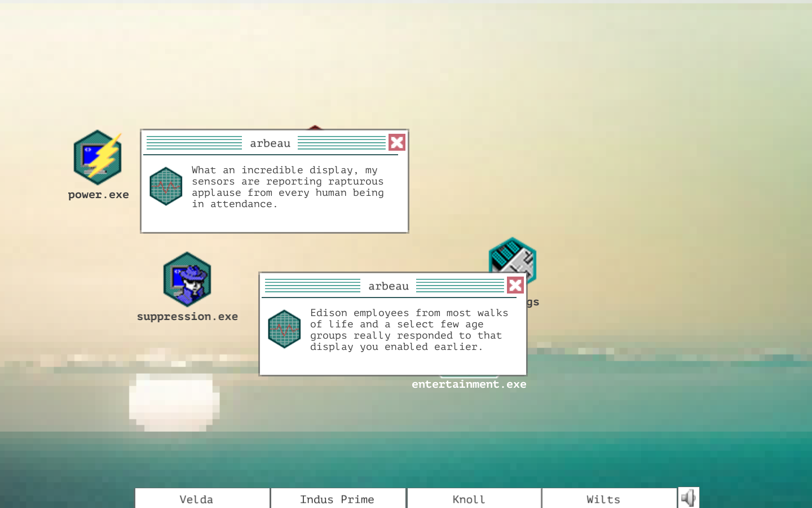Close the lower arbeau Edison employees message
This screenshot has height=508, width=812.
[515, 286]
